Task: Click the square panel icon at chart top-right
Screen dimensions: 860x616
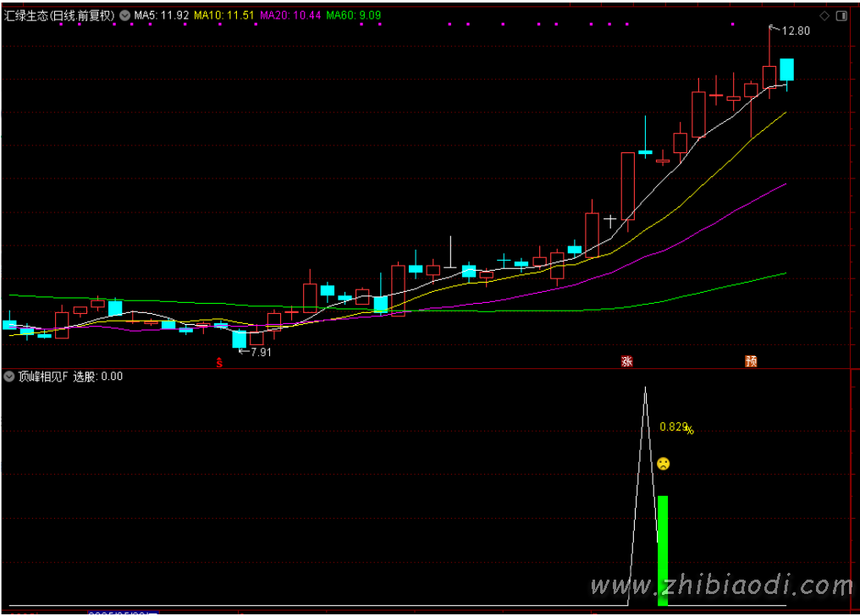Action: coord(841,16)
